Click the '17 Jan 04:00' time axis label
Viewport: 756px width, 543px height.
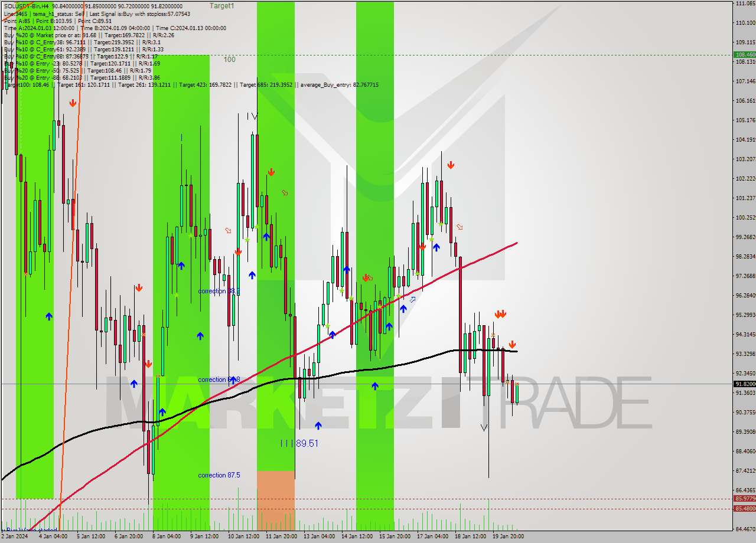click(432, 537)
